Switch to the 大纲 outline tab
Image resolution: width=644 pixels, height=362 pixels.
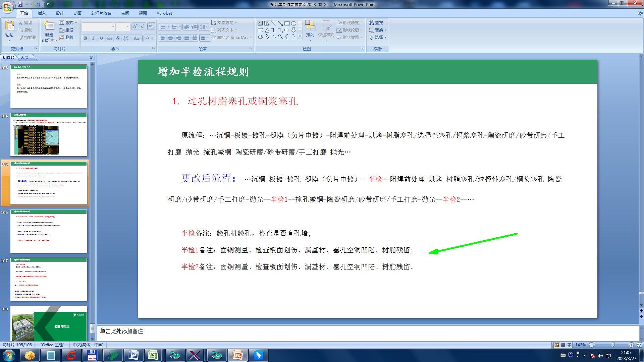click(x=24, y=57)
